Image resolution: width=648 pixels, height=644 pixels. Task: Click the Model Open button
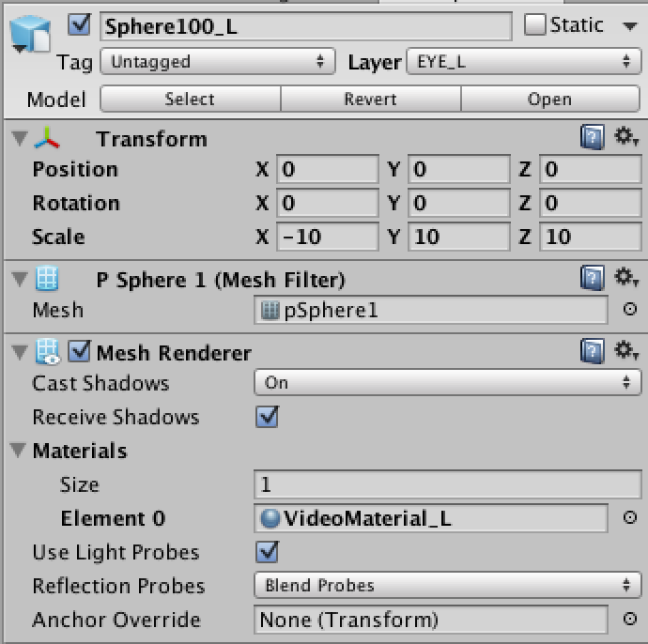(550, 100)
